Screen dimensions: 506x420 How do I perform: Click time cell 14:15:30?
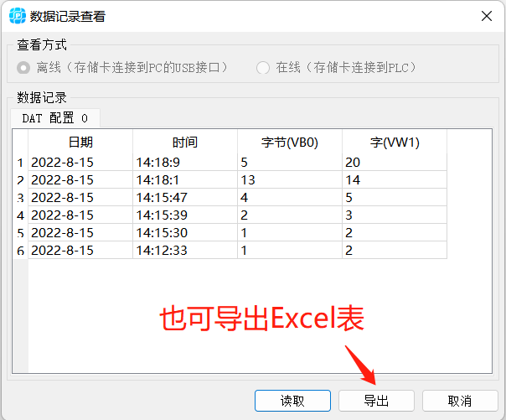(x=185, y=232)
